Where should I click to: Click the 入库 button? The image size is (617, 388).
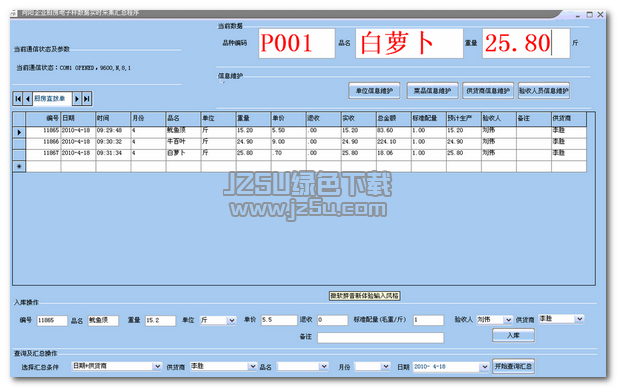[513, 335]
